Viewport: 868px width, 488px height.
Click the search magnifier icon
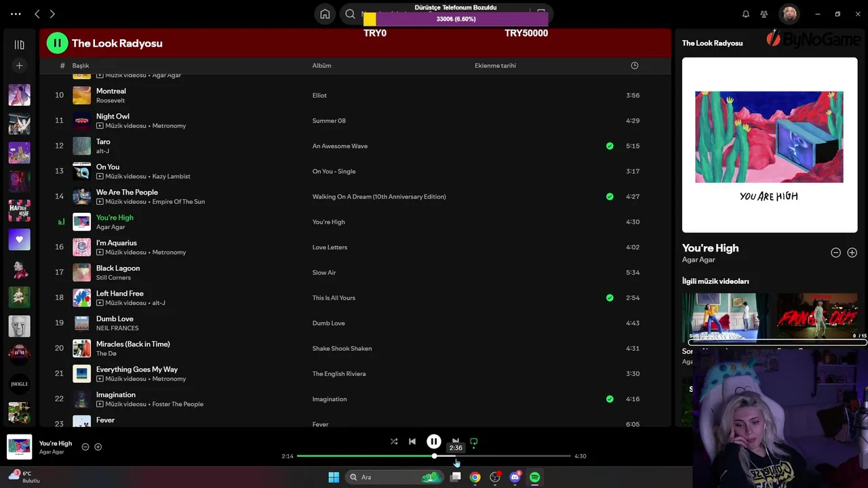click(350, 14)
